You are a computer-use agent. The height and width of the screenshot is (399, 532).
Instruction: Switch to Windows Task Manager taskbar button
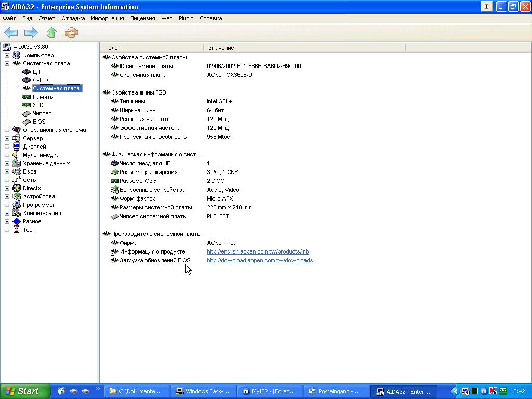tap(203, 392)
